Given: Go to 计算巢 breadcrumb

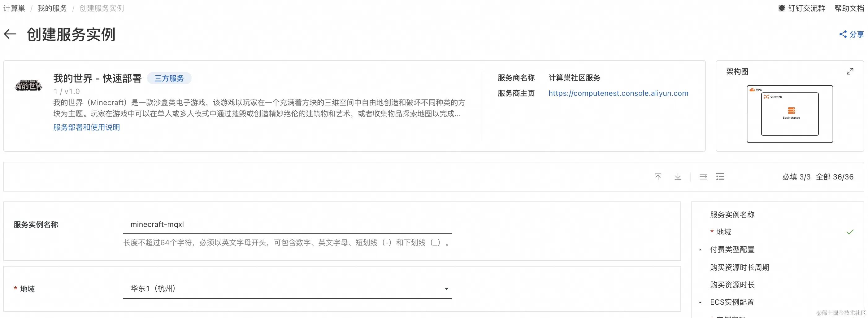Looking at the screenshot, I should tap(14, 8).
